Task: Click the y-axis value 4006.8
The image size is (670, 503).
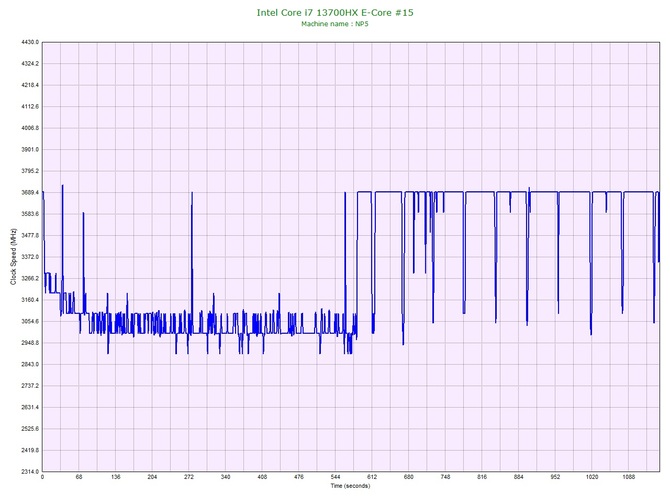Action: [30, 128]
